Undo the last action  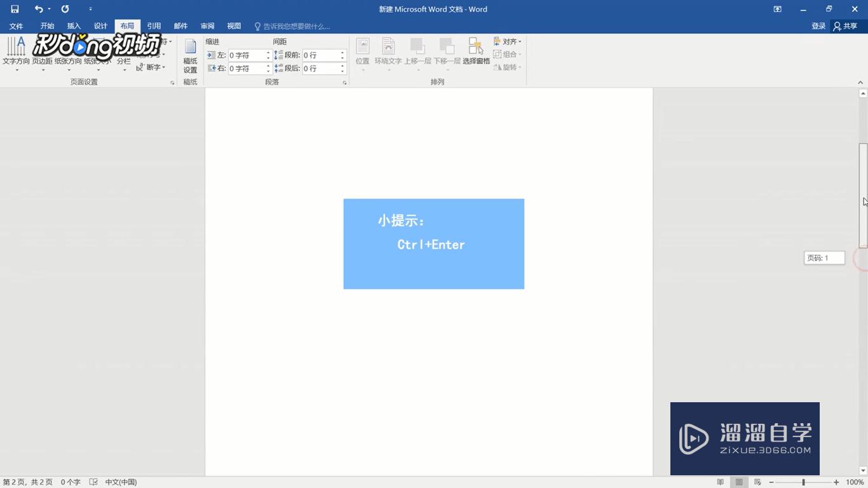pyautogui.click(x=38, y=9)
